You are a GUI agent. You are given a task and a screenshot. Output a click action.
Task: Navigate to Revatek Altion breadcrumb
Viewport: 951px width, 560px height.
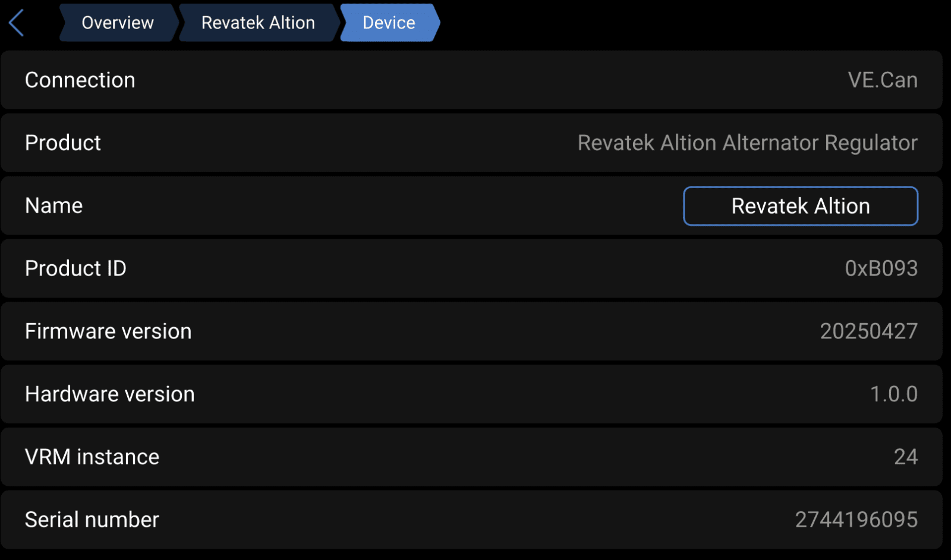(x=258, y=23)
